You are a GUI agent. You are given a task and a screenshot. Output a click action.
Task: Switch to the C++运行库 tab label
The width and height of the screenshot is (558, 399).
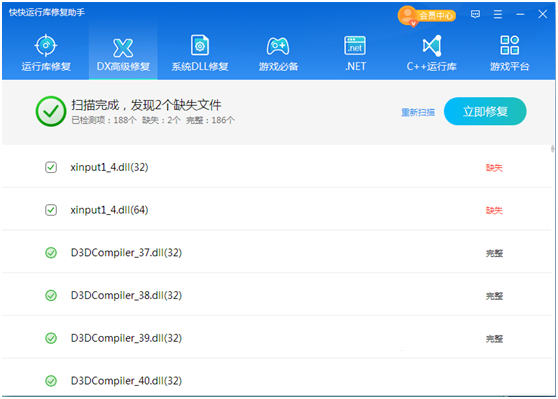(432, 67)
